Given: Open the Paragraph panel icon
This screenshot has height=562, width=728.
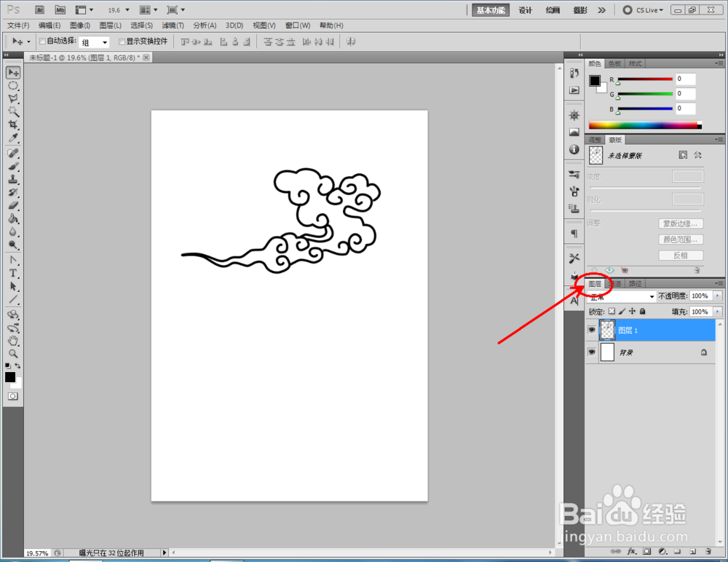Looking at the screenshot, I should [x=574, y=234].
